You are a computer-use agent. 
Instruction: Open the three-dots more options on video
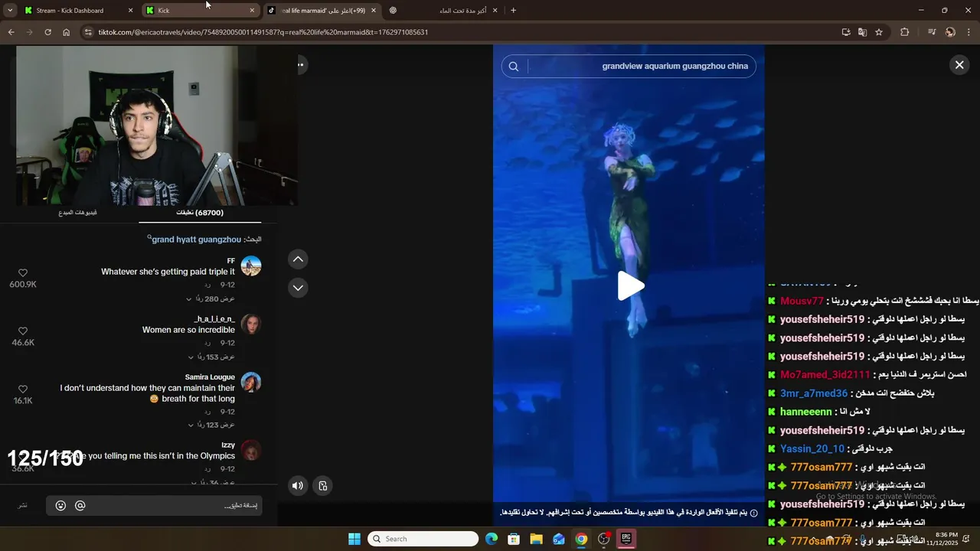click(x=300, y=65)
